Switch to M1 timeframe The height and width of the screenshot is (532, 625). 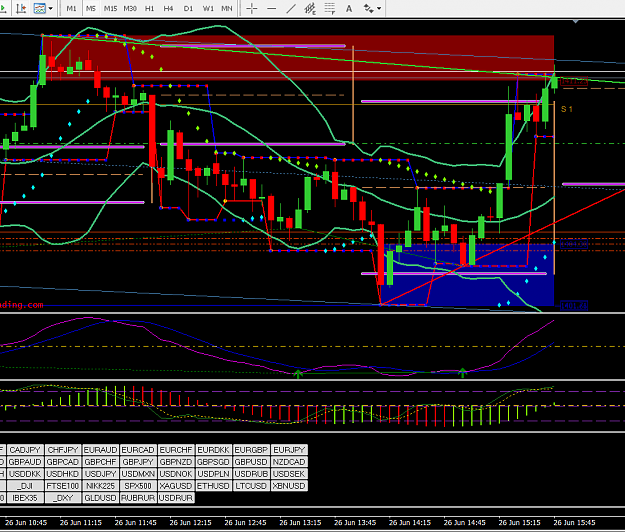(x=71, y=8)
